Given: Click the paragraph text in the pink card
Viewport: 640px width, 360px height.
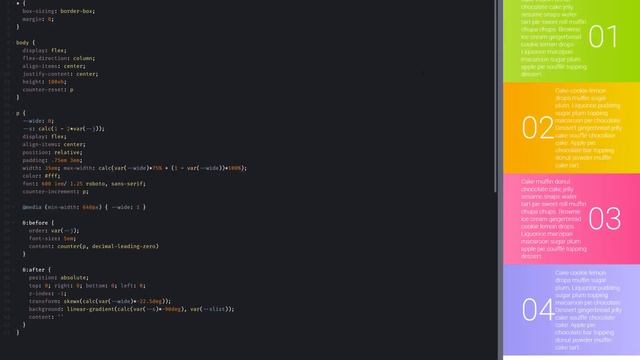Looking at the screenshot, I should click(x=554, y=219).
